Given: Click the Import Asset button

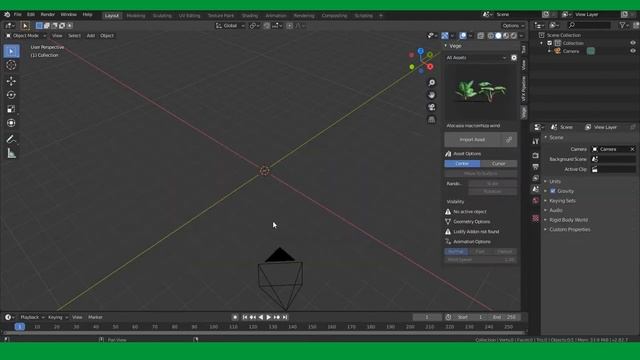Looking at the screenshot, I should [472, 140].
